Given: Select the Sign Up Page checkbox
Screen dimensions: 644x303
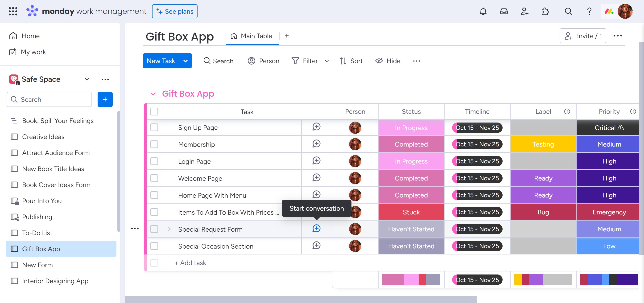Looking at the screenshot, I should click(x=154, y=127).
